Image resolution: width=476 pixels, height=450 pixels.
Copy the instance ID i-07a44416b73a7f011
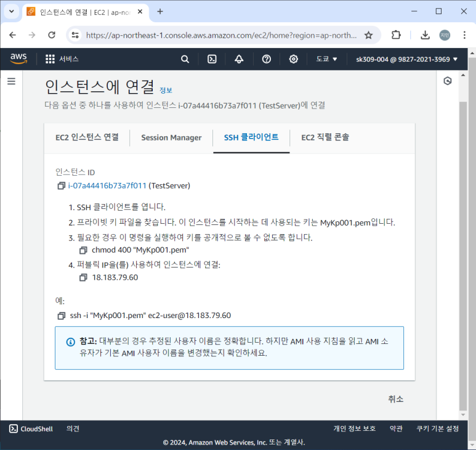tap(62, 186)
